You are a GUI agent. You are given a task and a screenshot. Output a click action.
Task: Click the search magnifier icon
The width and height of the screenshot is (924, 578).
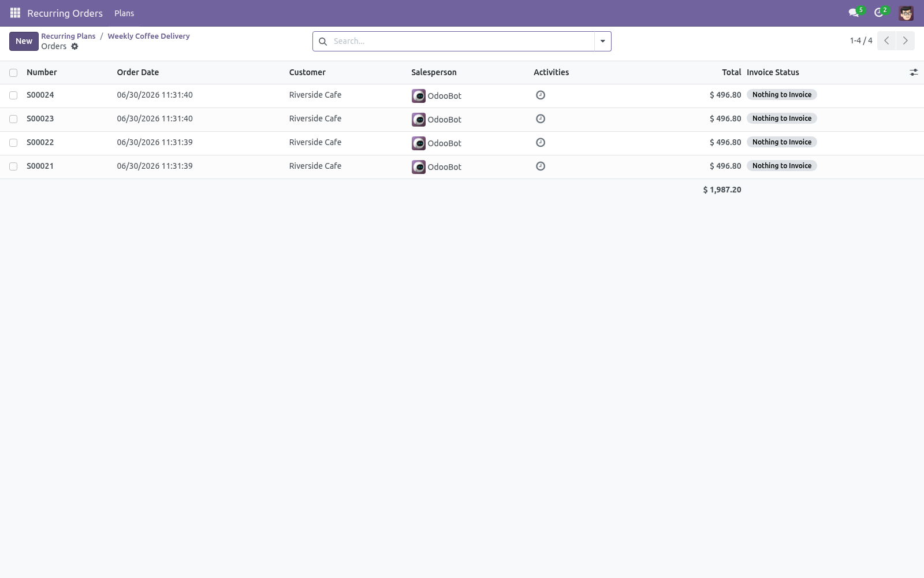(323, 41)
